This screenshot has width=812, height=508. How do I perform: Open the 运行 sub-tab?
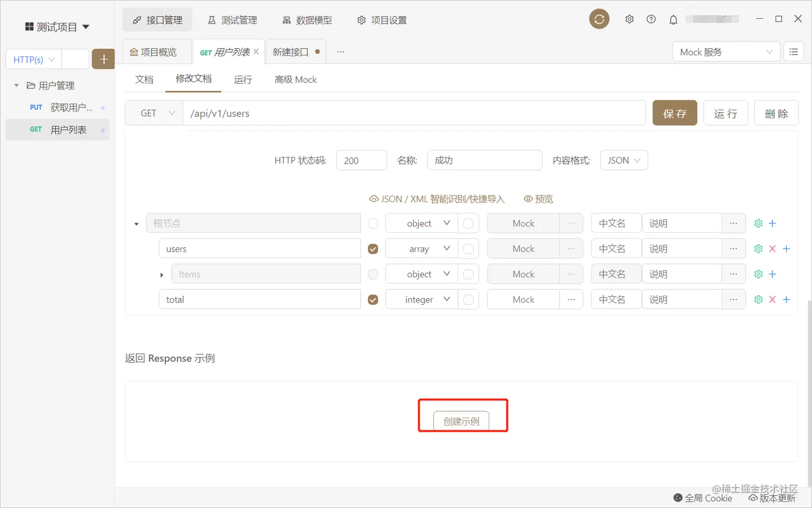[x=243, y=80]
